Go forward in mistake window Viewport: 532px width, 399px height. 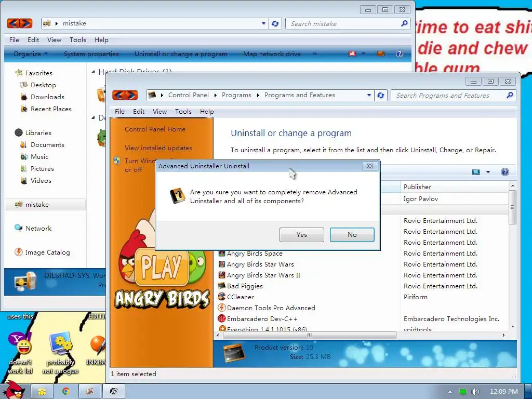coord(26,23)
